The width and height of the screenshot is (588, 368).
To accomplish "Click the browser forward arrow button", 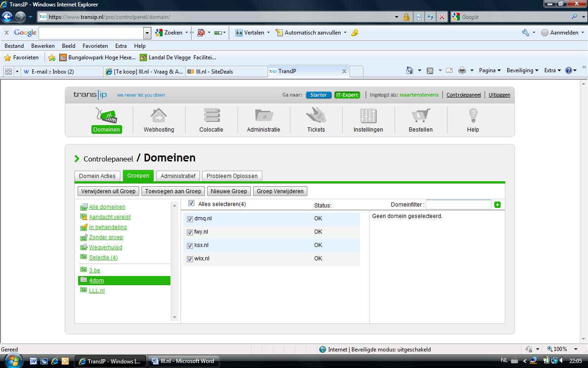I will coord(20,17).
